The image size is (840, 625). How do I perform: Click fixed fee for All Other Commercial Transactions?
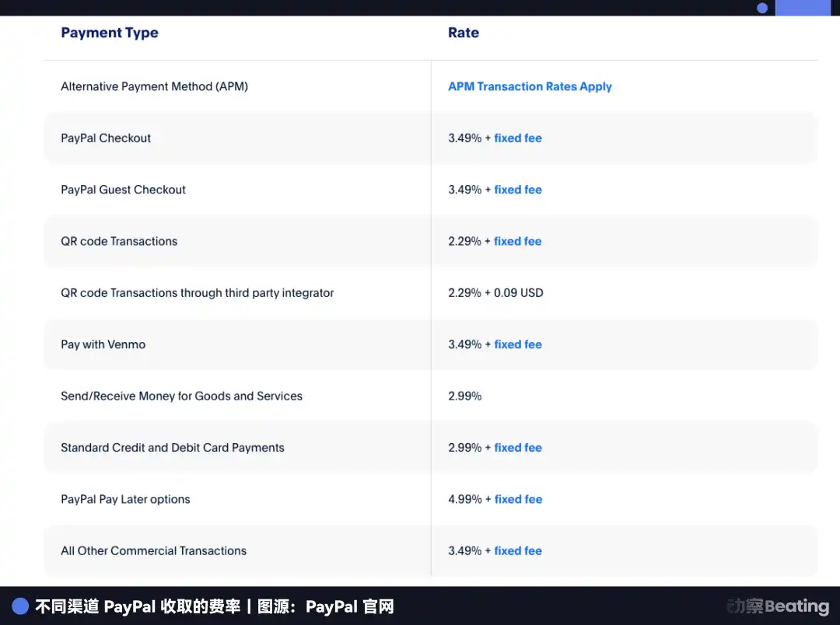click(x=518, y=550)
